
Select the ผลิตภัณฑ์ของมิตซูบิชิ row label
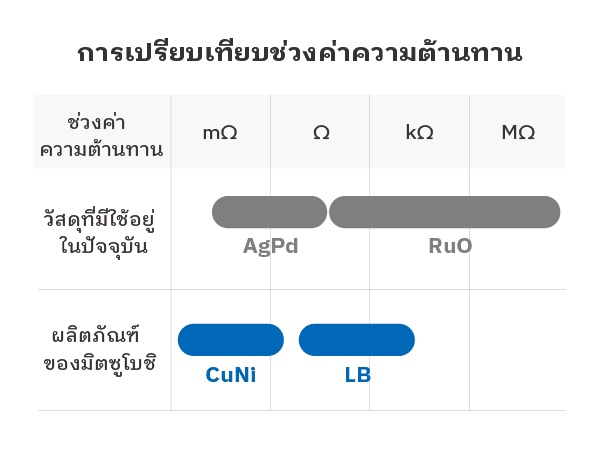(x=100, y=347)
